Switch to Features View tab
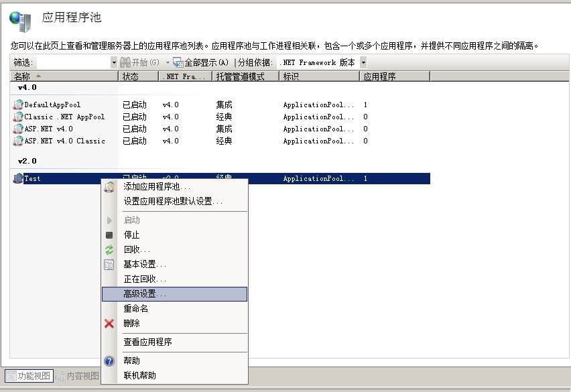This screenshot has height=392, width=571. pos(29,376)
